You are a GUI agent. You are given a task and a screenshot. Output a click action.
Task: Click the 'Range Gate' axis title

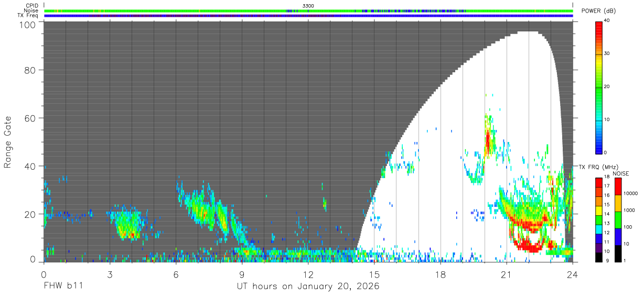(x=8, y=142)
